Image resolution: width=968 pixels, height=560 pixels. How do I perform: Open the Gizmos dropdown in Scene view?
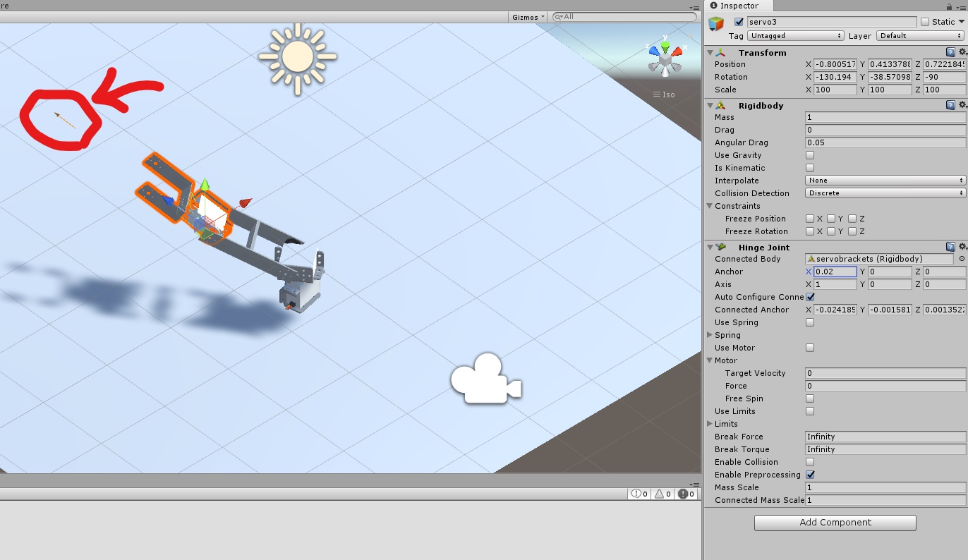(526, 17)
